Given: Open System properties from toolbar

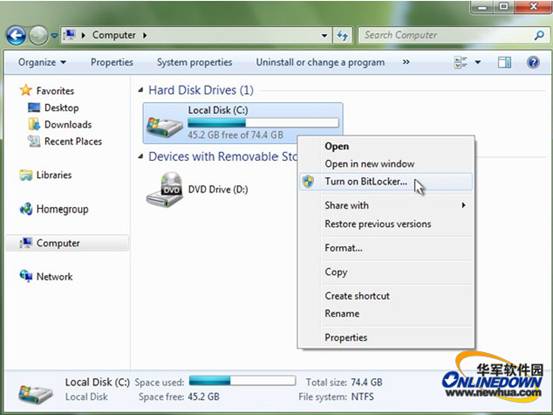Looking at the screenshot, I should (194, 62).
